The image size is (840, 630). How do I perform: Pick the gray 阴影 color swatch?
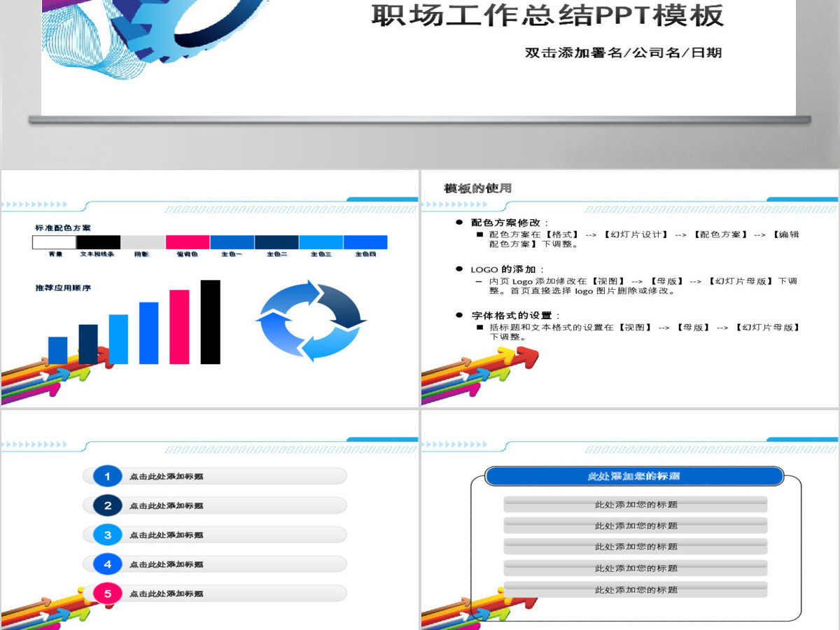pyautogui.click(x=143, y=242)
